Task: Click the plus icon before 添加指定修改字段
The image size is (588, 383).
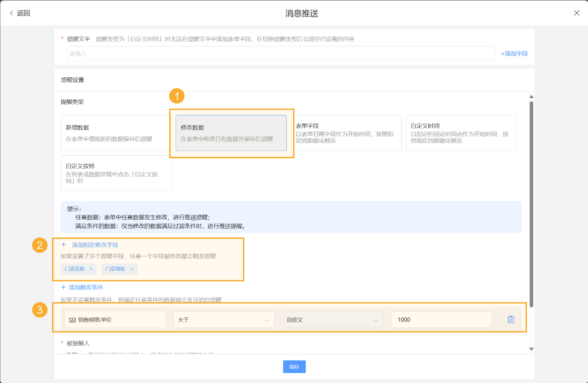Action: [x=63, y=245]
